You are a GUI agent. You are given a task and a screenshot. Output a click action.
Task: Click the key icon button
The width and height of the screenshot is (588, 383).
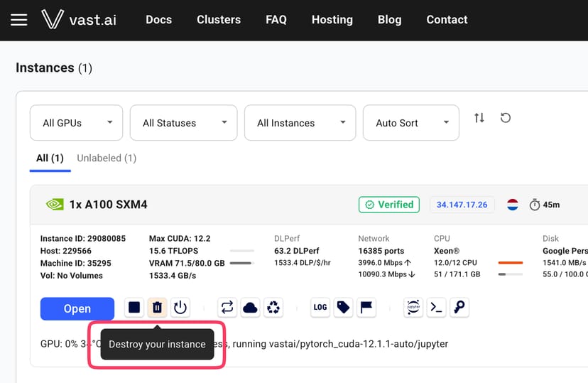pyautogui.click(x=459, y=307)
